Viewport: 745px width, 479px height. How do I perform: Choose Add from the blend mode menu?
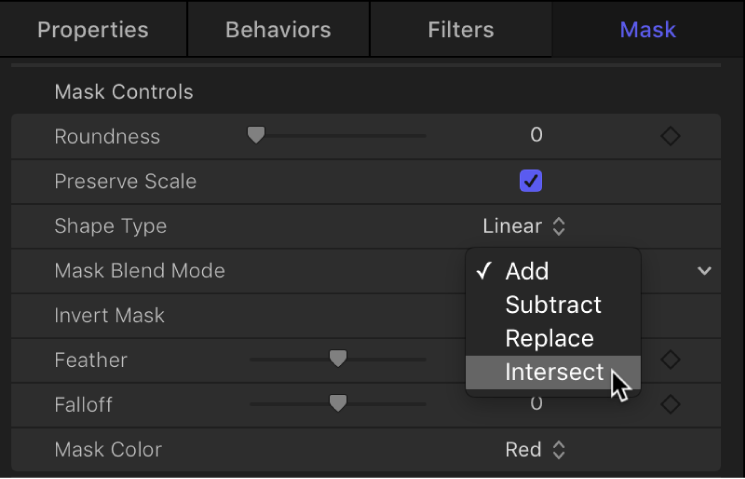click(527, 271)
